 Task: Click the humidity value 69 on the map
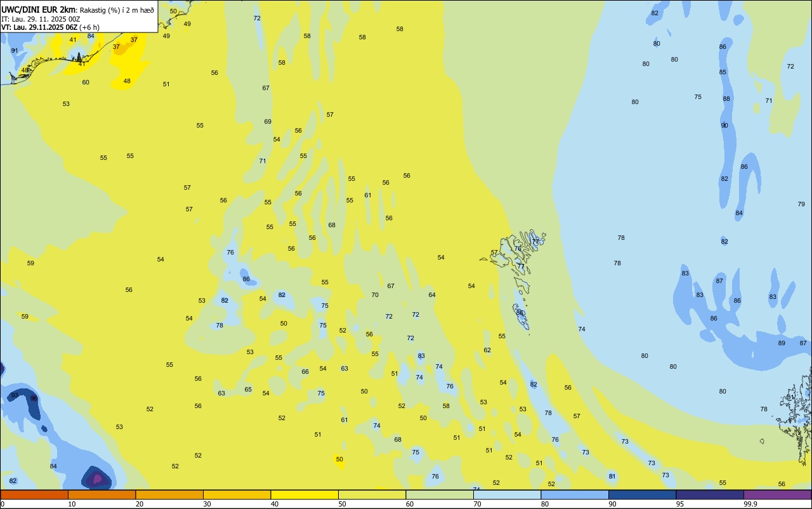tap(268, 122)
